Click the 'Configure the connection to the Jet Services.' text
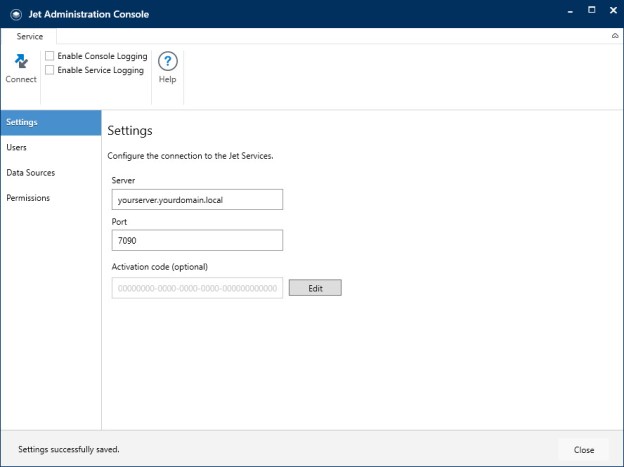624x467 pixels. 190,156
